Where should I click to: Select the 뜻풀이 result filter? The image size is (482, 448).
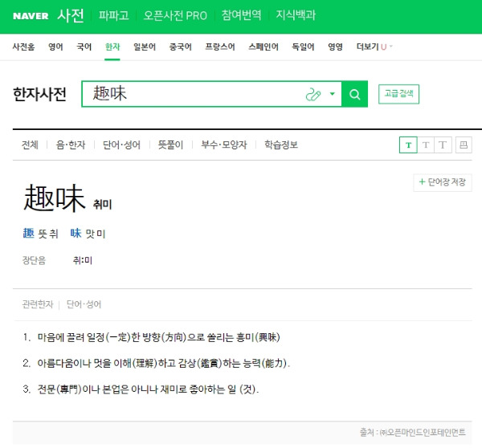click(x=170, y=145)
